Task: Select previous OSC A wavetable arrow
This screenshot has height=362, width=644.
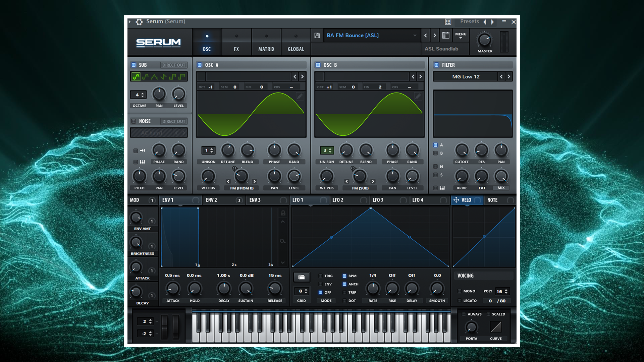Action: point(295,77)
